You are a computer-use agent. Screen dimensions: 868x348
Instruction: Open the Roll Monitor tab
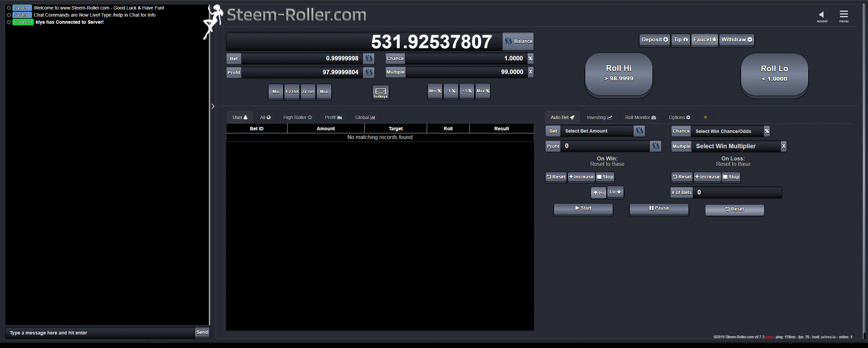click(x=640, y=117)
